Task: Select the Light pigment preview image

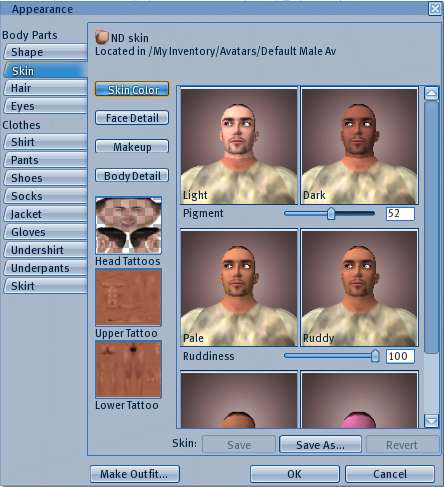Action: [239, 146]
